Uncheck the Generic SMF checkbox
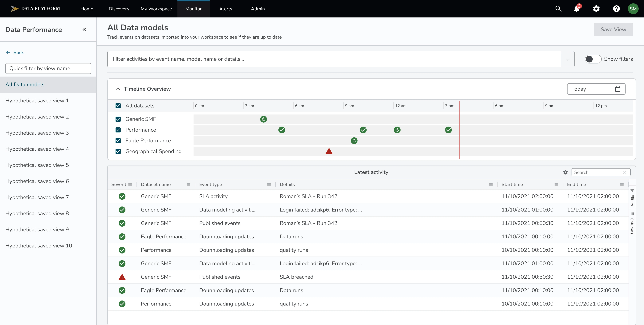 [x=118, y=119]
